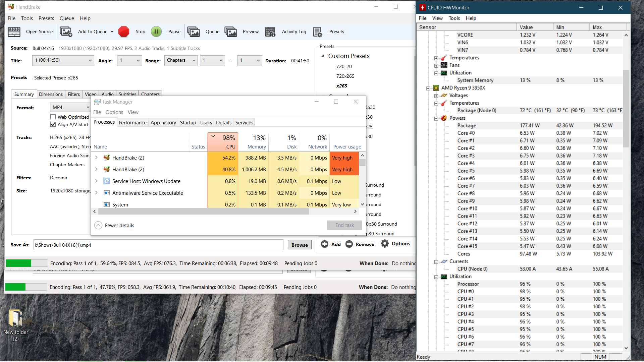Open the Queue window icon
Viewport: 644px width, 362px height.
(194, 32)
